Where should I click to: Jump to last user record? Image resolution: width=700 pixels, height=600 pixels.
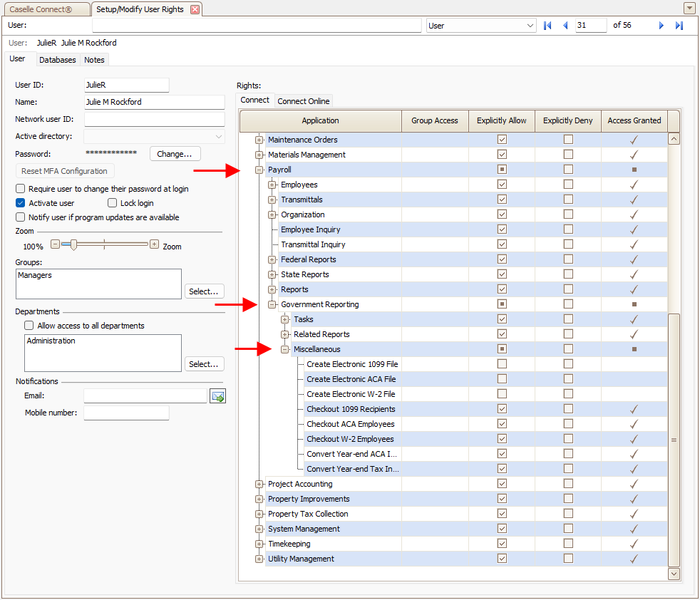click(x=679, y=26)
